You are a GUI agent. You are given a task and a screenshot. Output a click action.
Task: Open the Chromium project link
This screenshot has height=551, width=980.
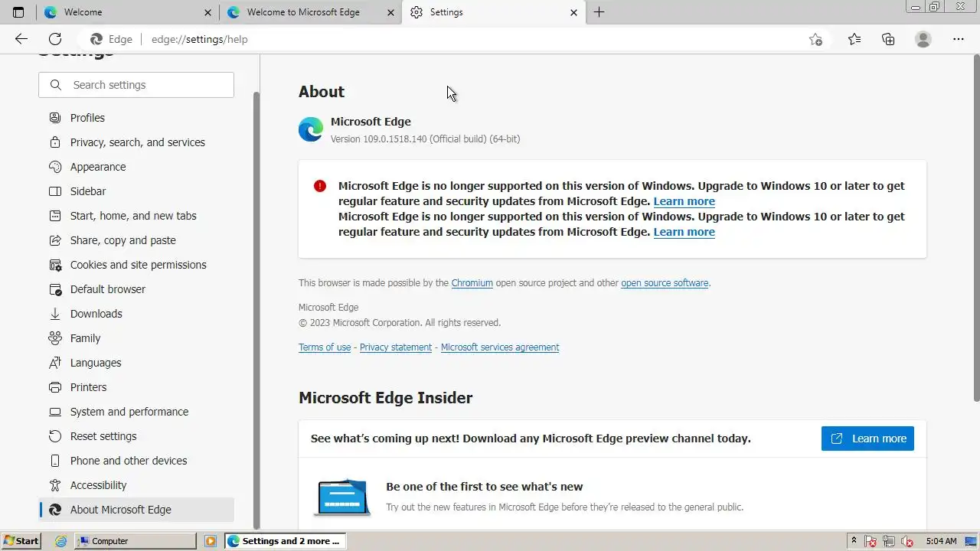(472, 283)
